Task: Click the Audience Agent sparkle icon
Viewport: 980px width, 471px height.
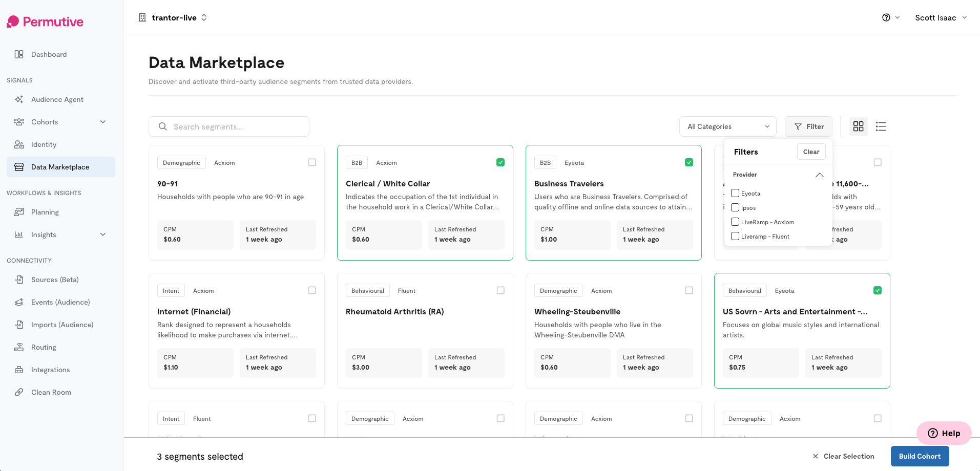Action: coord(19,99)
